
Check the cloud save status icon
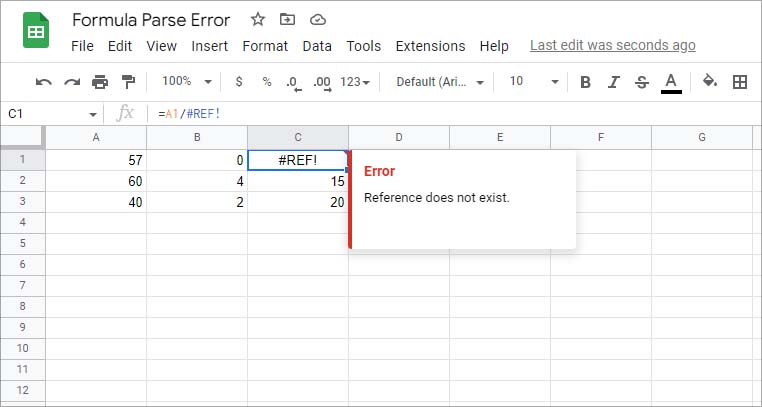(317, 20)
